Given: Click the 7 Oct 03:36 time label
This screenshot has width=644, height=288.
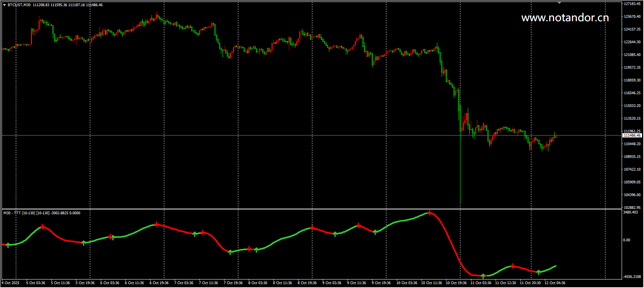Looking at the screenshot, I should coord(184,283).
